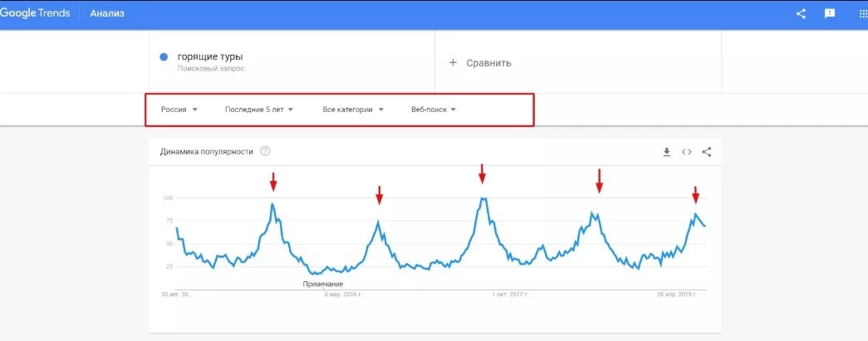Download chart data as CSV
This screenshot has width=868, height=341.
(667, 152)
